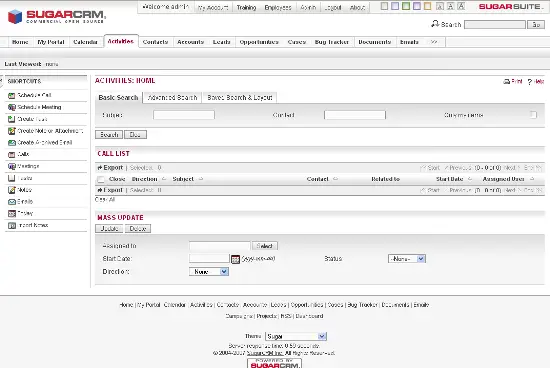
Task: Pick the orange theme color swatch
Action: click(x=427, y=6)
